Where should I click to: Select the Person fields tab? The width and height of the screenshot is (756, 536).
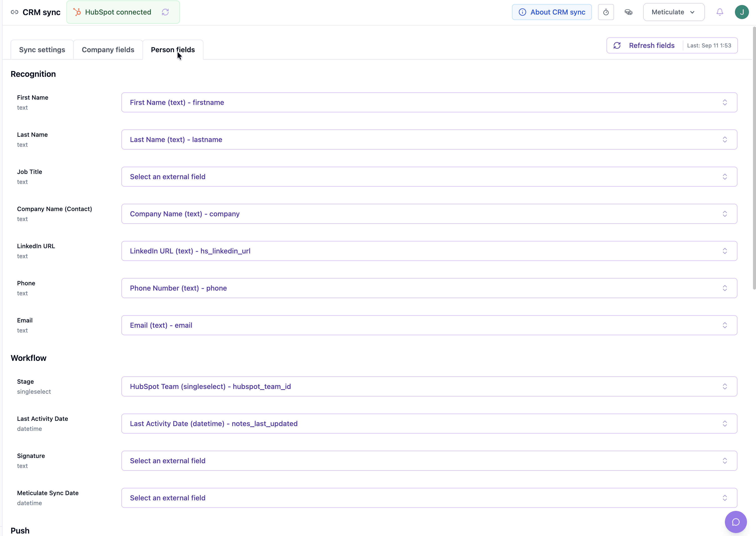pyautogui.click(x=173, y=50)
